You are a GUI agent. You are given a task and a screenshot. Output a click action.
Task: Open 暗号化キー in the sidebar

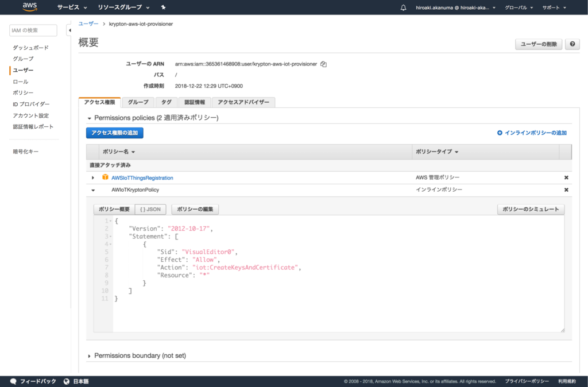click(x=25, y=152)
